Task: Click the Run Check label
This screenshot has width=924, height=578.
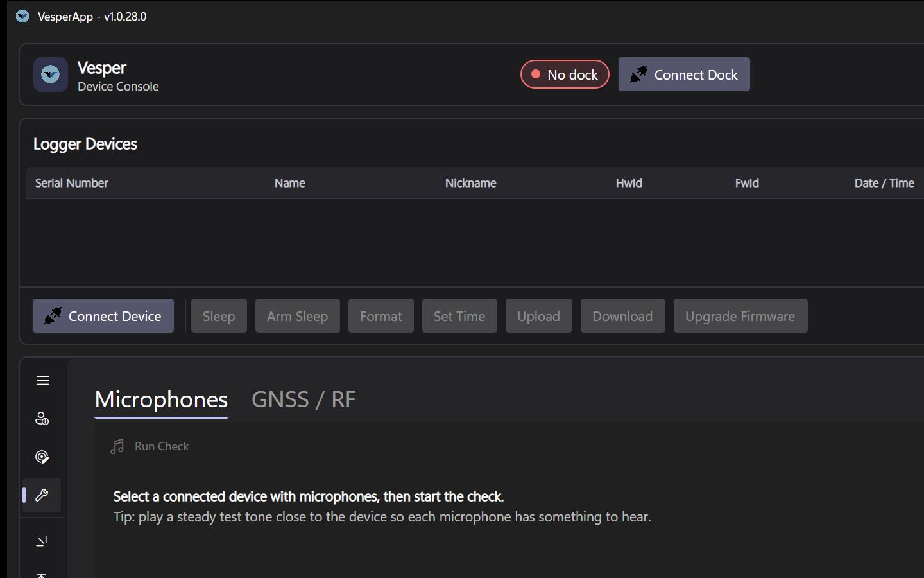Action: coord(162,446)
